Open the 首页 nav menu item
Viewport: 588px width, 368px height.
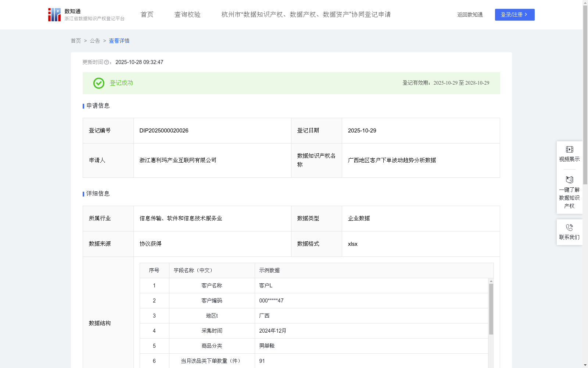(147, 15)
